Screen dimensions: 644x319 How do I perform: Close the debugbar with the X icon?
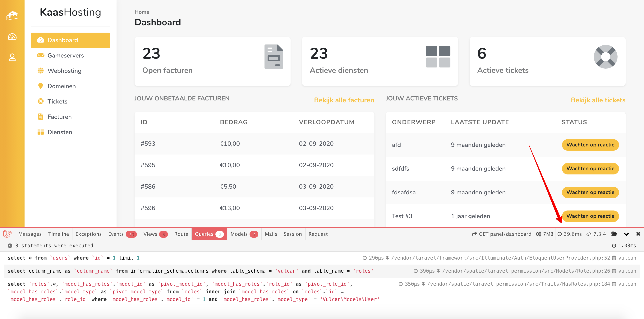[x=638, y=234]
